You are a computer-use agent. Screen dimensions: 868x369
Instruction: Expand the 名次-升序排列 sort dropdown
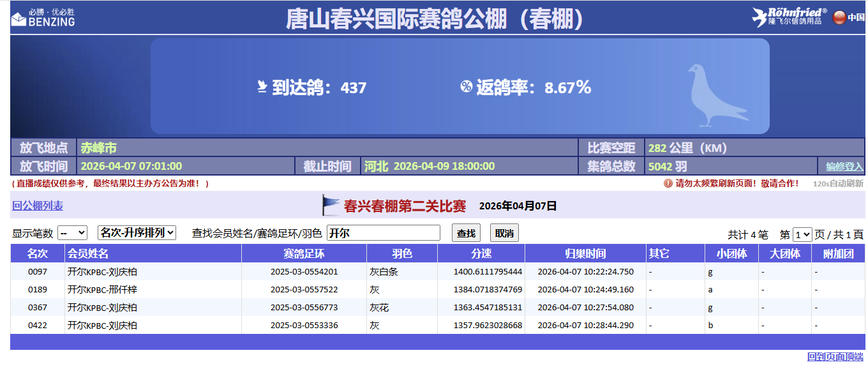137,233
